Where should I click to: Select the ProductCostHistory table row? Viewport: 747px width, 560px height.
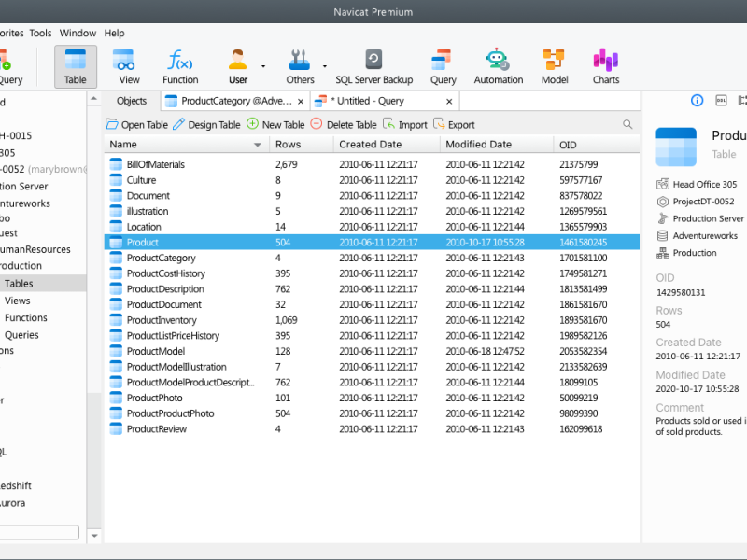[372, 273]
